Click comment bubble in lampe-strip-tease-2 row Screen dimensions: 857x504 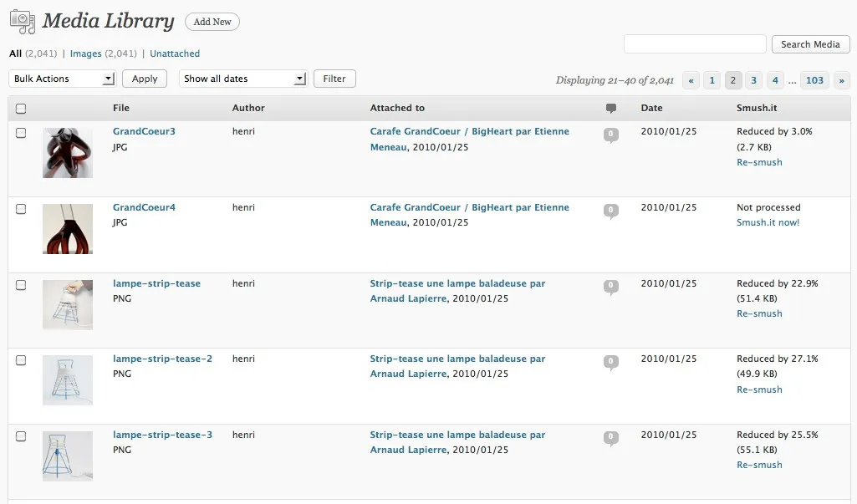(611, 362)
